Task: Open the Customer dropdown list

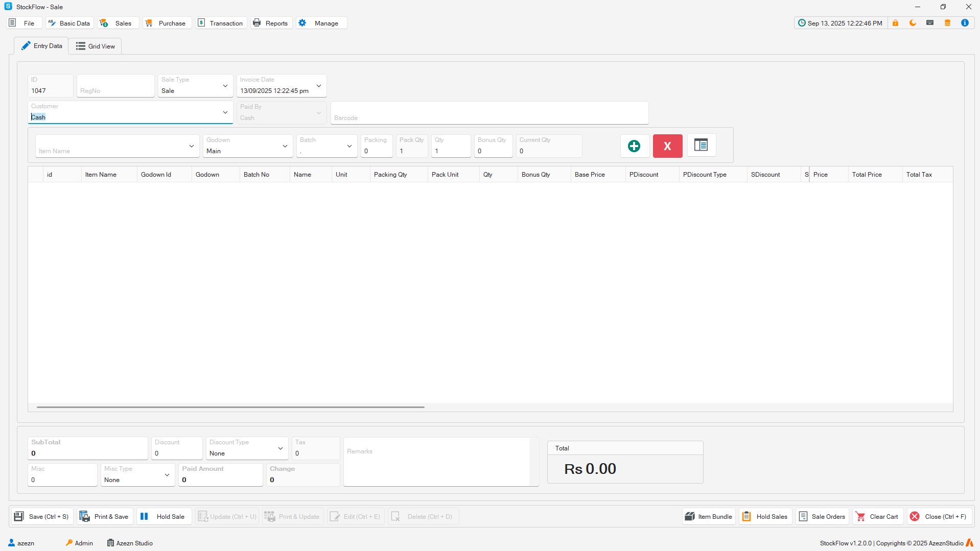Action: [225, 112]
